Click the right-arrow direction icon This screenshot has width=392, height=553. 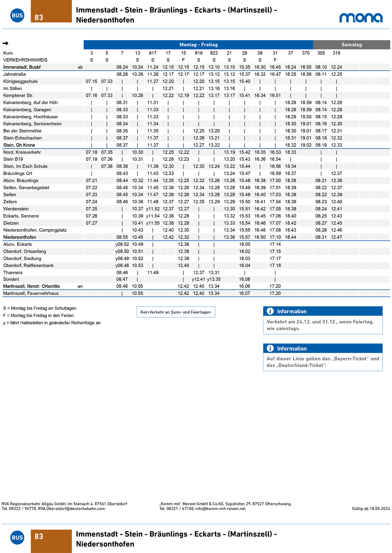(6, 43)
